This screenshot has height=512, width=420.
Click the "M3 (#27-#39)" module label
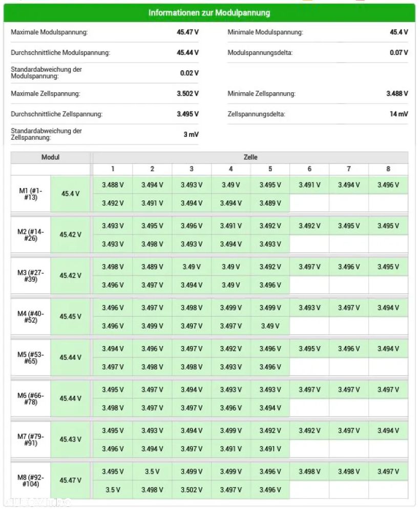click(x=31, y=276)
